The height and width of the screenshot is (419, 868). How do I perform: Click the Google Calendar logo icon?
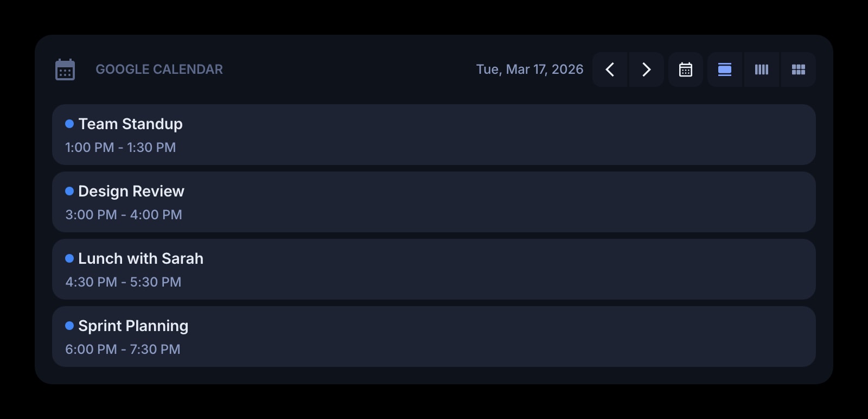coord(65,69)
